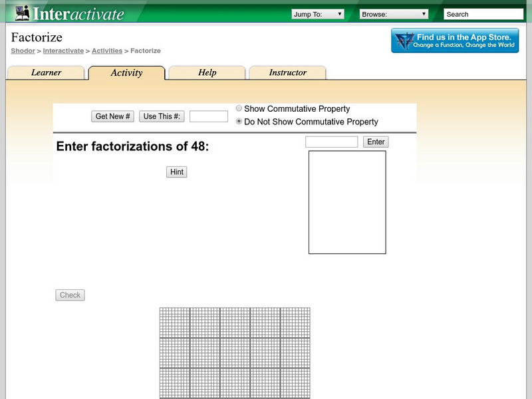The width and height of the screenshot is (532, 399).
Task: Click the Get New # button
Action: pyautogui.click(x=112, y=116)
